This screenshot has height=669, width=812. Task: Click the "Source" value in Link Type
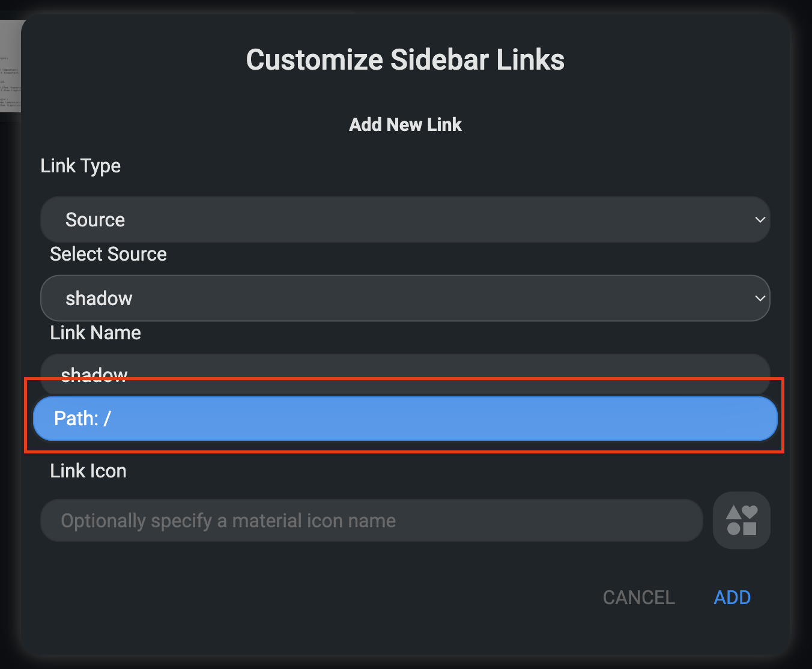95,220
